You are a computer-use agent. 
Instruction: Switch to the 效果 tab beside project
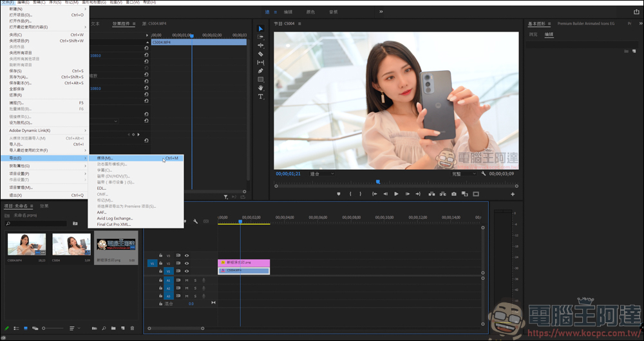pos(44,206)
